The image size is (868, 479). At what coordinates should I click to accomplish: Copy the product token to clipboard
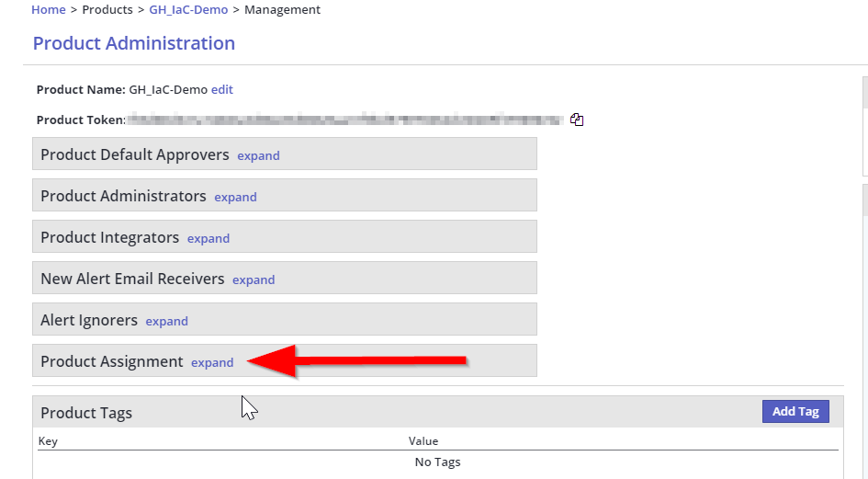(577, 120)
